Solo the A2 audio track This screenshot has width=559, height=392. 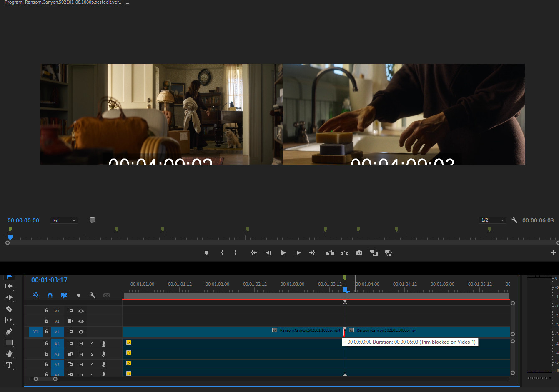tap(92, 354)
